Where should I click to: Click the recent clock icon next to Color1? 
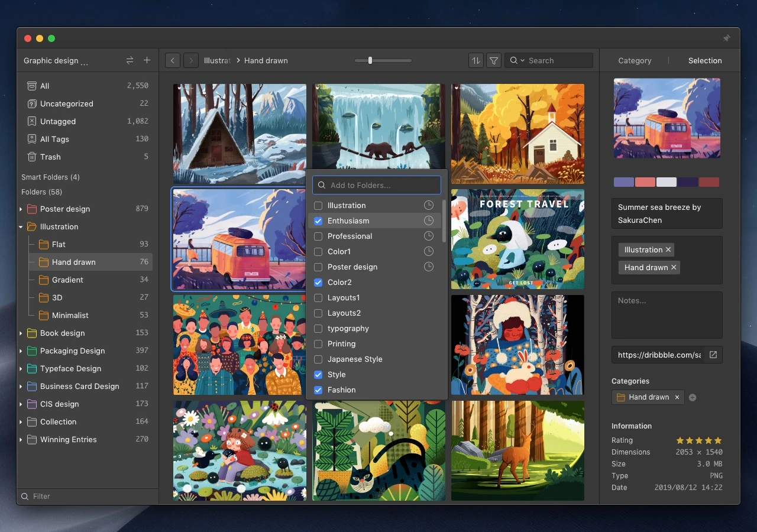click(x=429, y=251)
